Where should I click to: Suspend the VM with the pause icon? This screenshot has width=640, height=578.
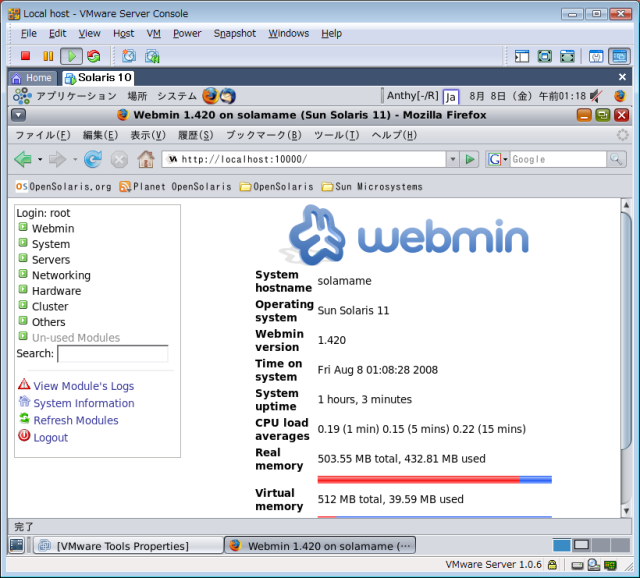click(x=48, y=56)
